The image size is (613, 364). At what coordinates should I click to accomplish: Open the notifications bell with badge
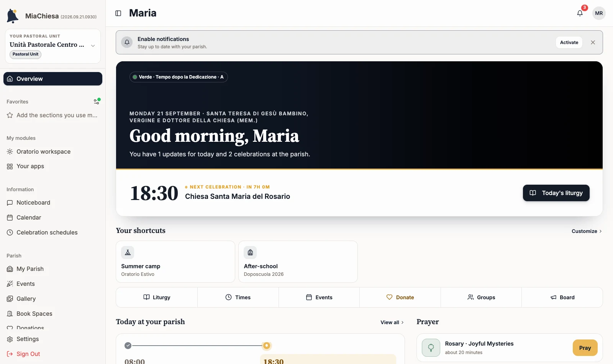(x=580, y=13)
